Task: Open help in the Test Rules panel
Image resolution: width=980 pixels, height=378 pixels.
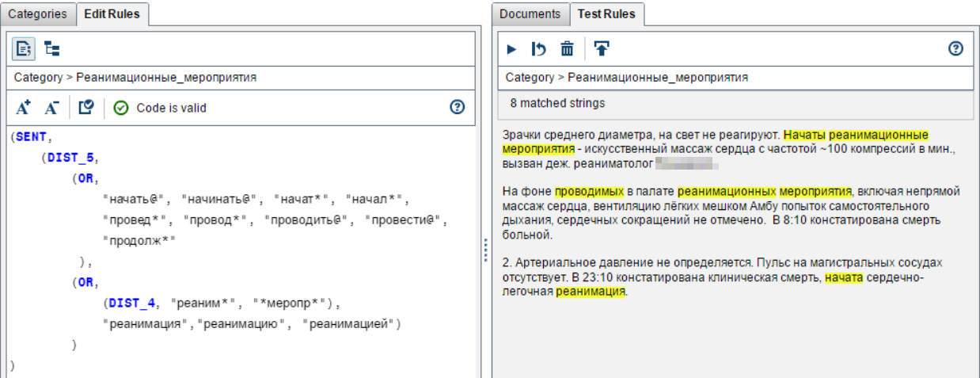Action: tap(955, 49)
